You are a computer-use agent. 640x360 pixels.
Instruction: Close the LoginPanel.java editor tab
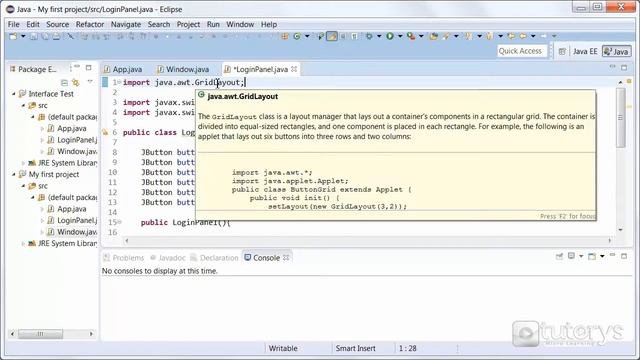[x=294, y=69]
